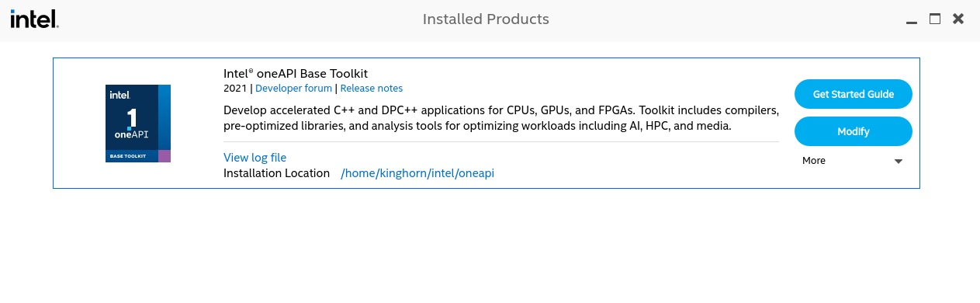The image size is (980, 303).
Task: Open the Release notes link
Action: (x=372, y=89)
